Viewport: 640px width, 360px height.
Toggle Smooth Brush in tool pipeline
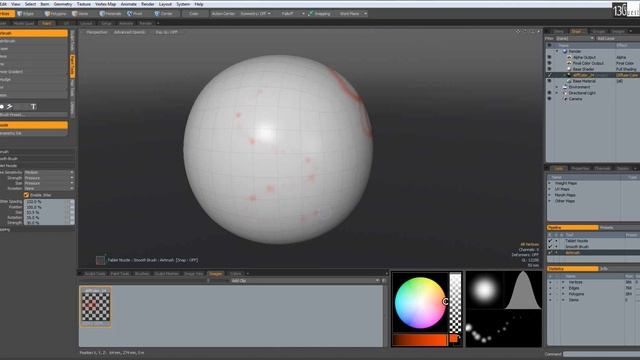pos(550,247)
